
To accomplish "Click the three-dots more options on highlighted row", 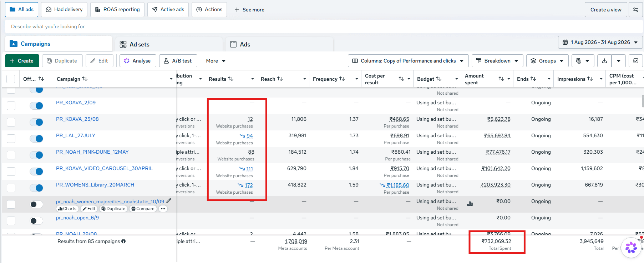I will pyautogui.click(x=163, y=209).
